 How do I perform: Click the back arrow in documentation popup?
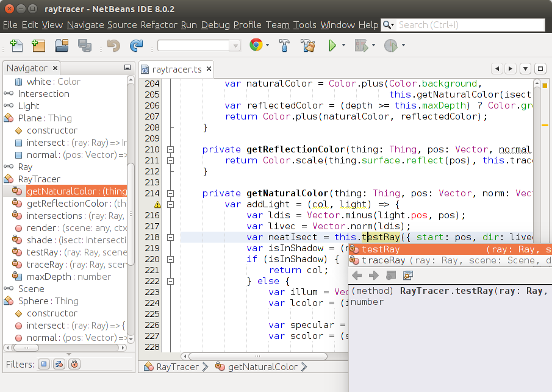(357, 275)
